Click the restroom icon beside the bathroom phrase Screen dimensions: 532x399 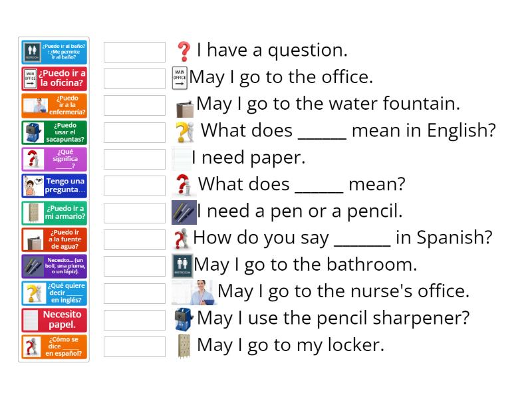point(181,264)
